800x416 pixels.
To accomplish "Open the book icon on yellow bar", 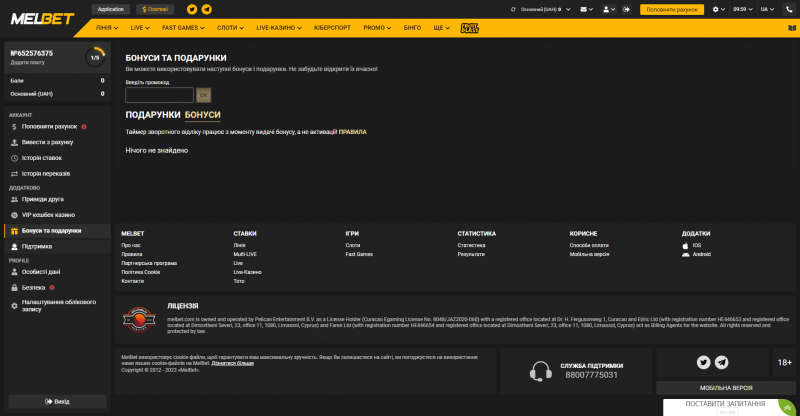I will [792, 28].
